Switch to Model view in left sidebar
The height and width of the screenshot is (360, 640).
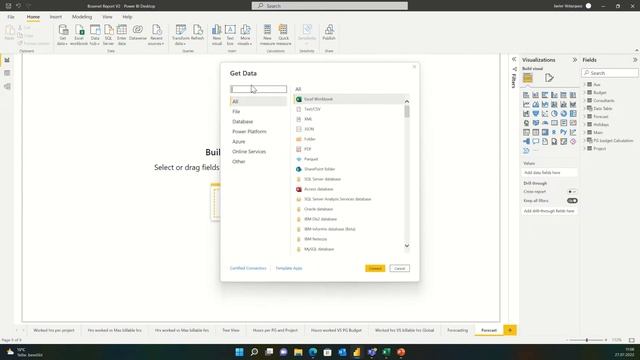click(x=7, y=87)
